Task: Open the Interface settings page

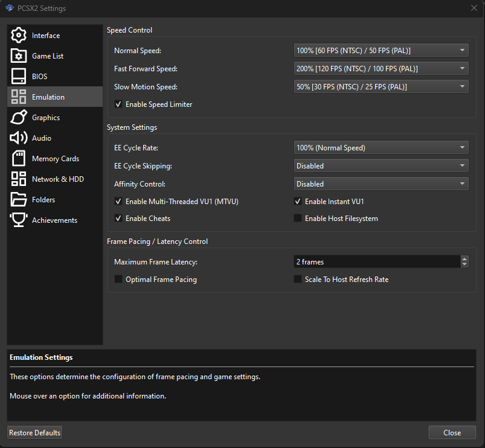Action: [x=55, y=35]
